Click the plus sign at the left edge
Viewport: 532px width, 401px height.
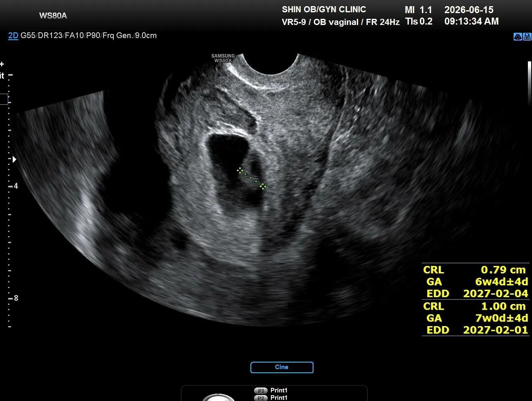(2, 64)
